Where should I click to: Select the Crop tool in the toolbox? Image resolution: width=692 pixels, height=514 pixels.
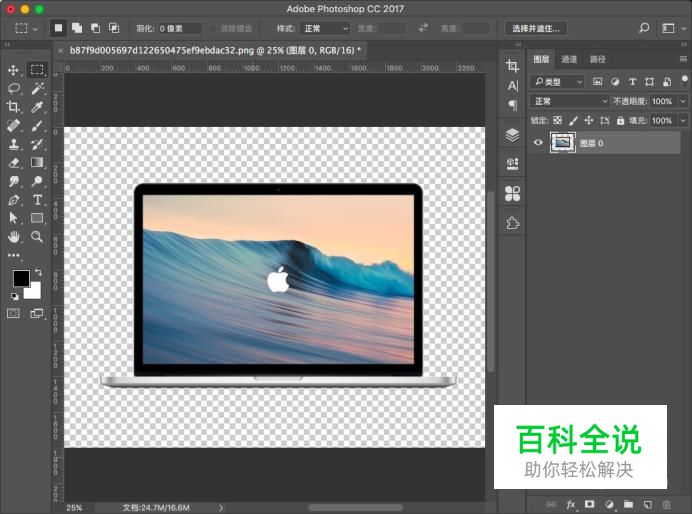[x=14, y=107]
